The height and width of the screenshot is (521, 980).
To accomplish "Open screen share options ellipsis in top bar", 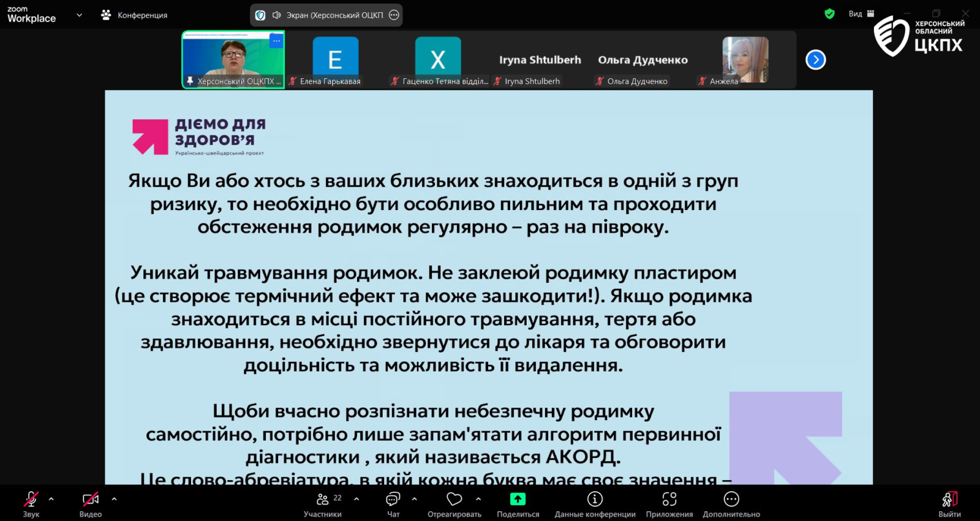I will 394,15.
